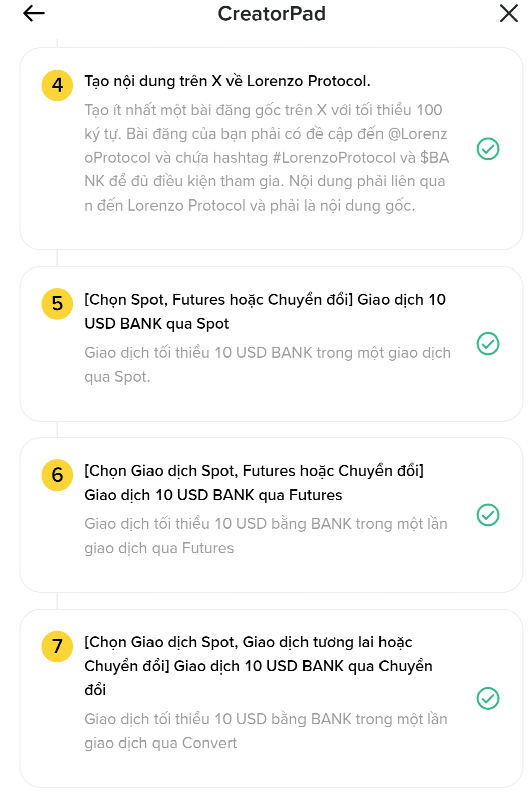Open the Futures trading task title
Screen dimensions: 532x808
[254, 483]
